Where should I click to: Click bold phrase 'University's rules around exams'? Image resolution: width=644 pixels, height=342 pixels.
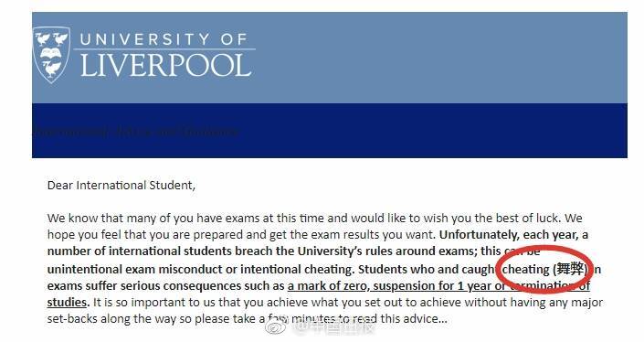tap(387, 251)
